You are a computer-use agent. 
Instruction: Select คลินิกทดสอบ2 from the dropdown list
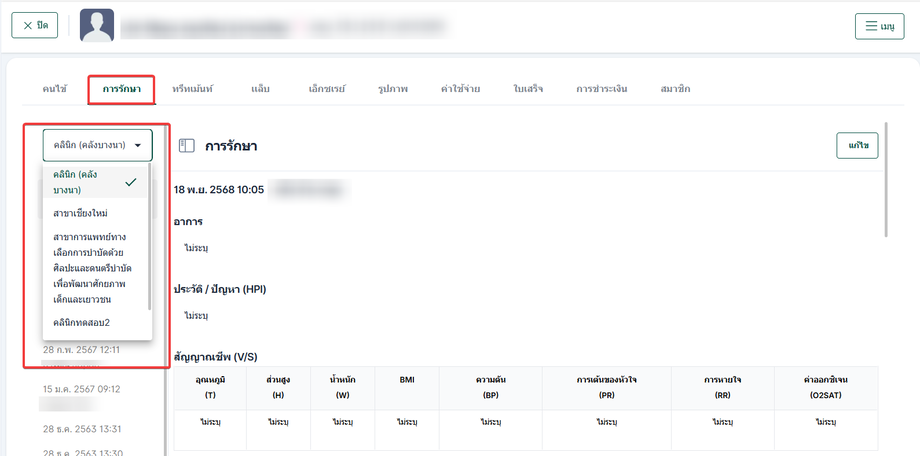coord(94,322)
